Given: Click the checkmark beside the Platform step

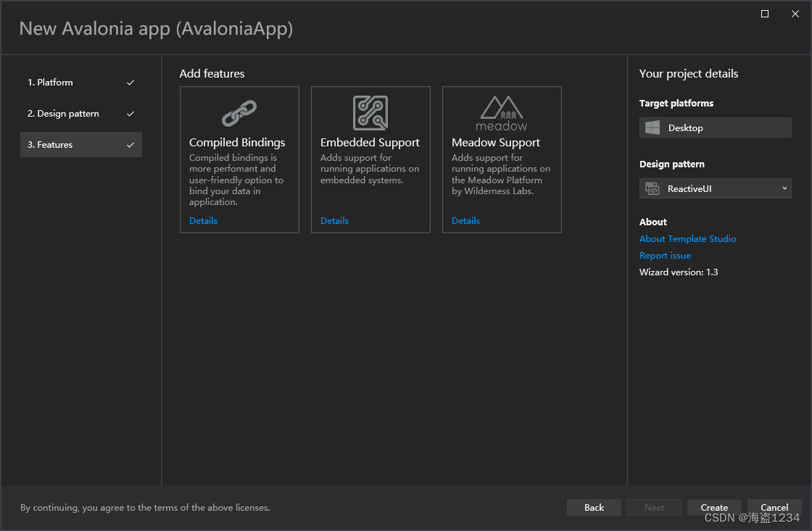Looking at the screenshot, I should pyautogui.click(x=130, y=83).
